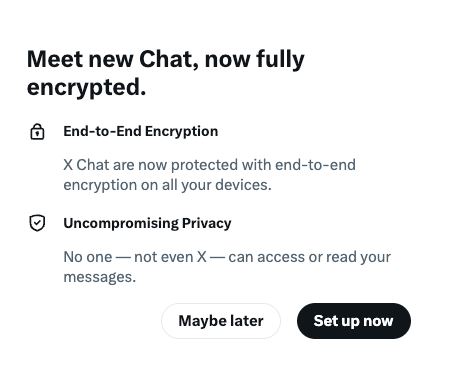
Task: Click the word 'Encryption' in the first heading
Action: point(182,132)
